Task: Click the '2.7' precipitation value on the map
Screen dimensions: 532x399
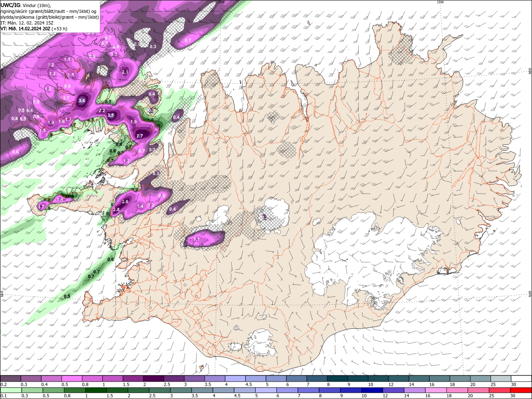Action: point(140,136)
